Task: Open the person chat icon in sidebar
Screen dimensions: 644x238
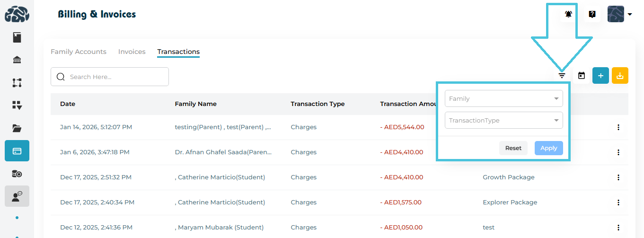Action: click(17, 196)
